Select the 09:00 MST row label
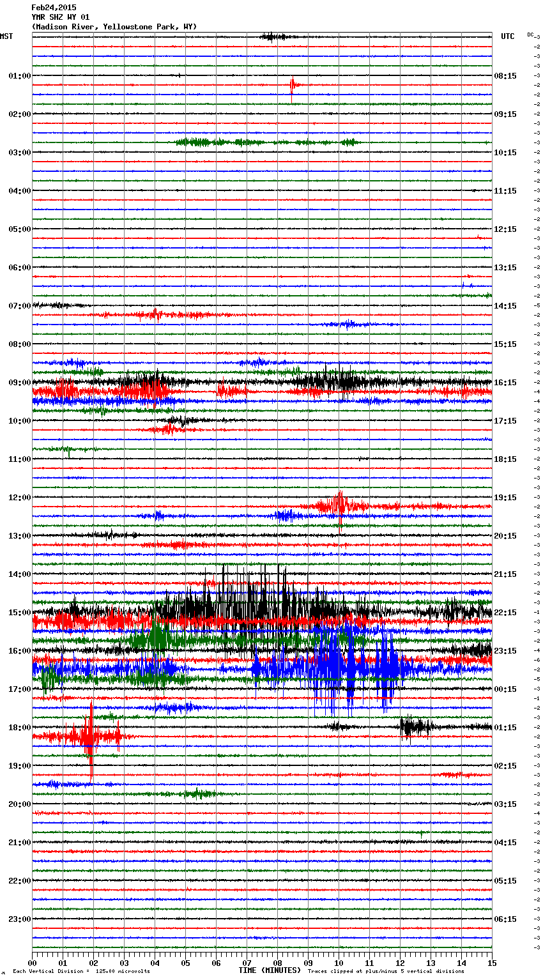 20,382
